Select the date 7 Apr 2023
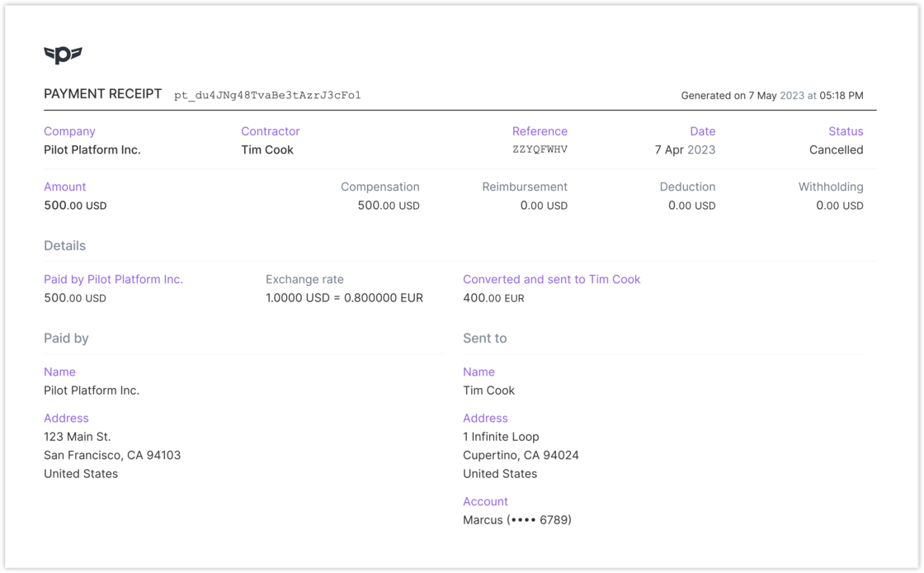 coord(685,149)
